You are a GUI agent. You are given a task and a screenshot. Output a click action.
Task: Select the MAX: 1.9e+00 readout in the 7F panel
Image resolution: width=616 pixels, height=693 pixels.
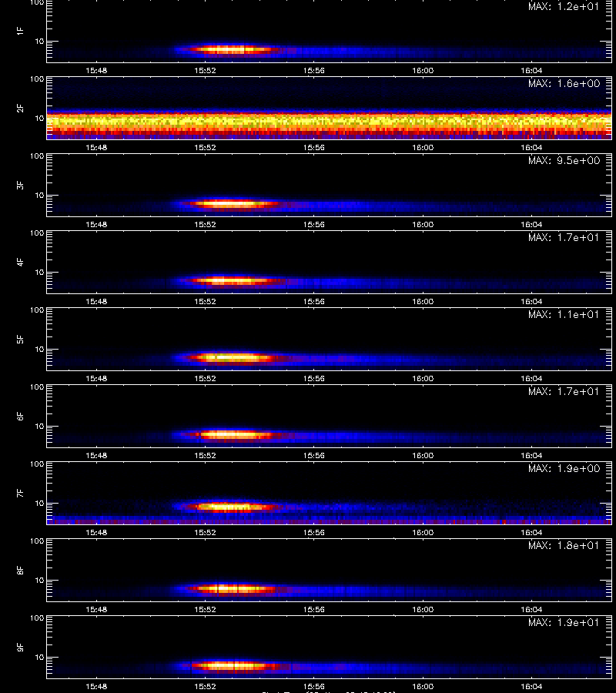[x=564, y=468]
